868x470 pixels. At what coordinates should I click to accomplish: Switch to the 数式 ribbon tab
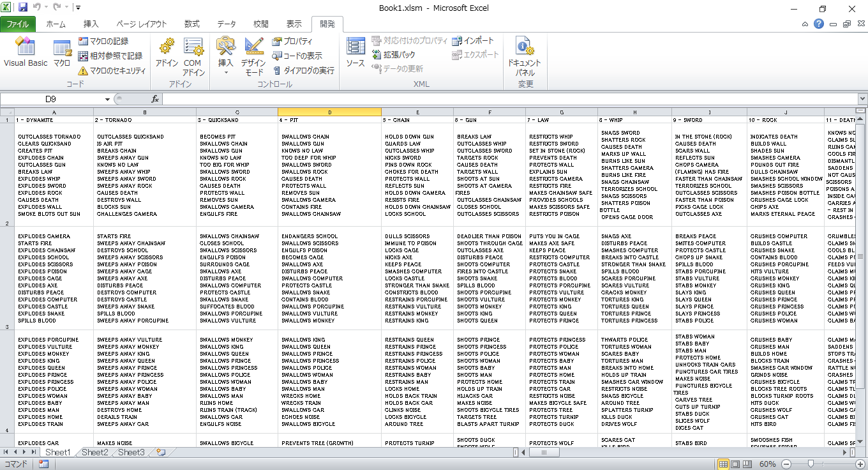tap(191, 24)
